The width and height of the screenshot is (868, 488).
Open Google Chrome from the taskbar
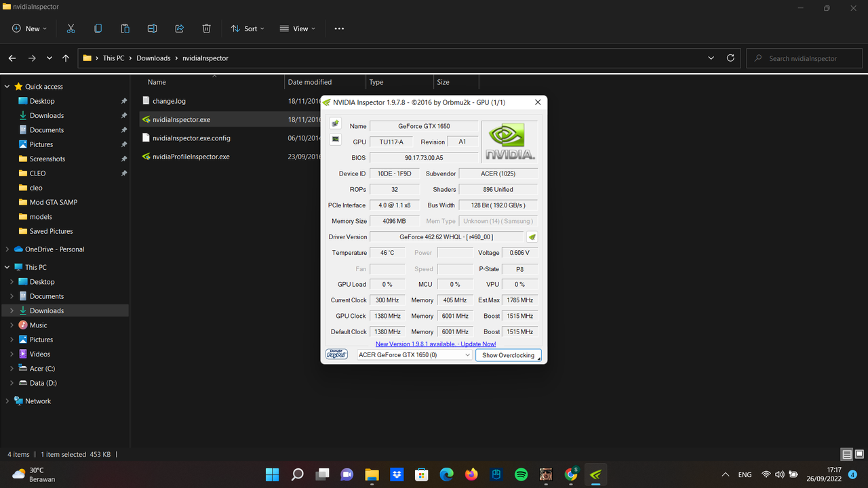[x=571, y=474]
